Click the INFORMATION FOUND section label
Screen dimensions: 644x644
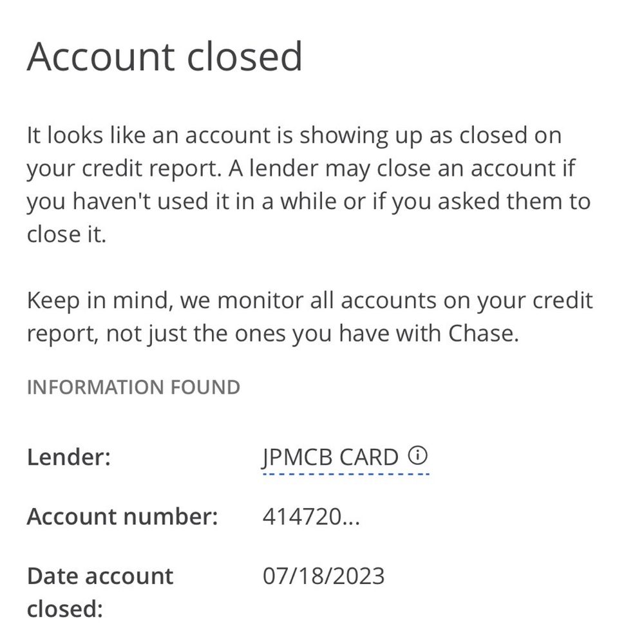click(133, 387)
